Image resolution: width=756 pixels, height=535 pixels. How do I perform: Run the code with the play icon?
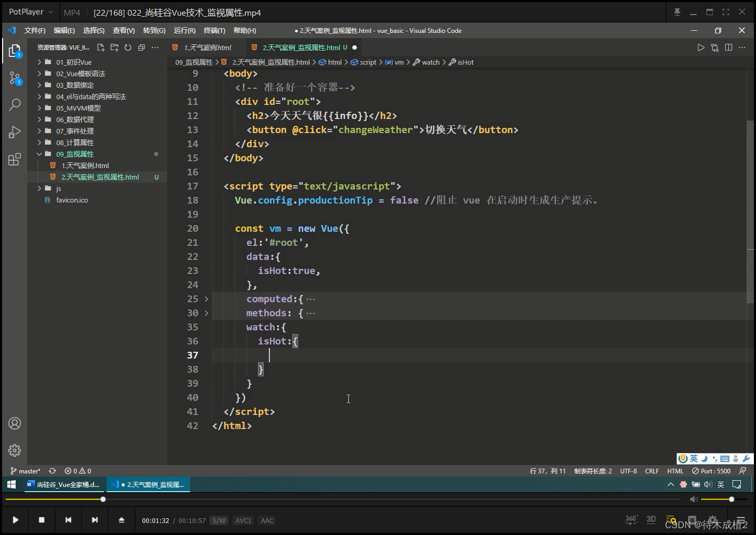pos(701,47)
